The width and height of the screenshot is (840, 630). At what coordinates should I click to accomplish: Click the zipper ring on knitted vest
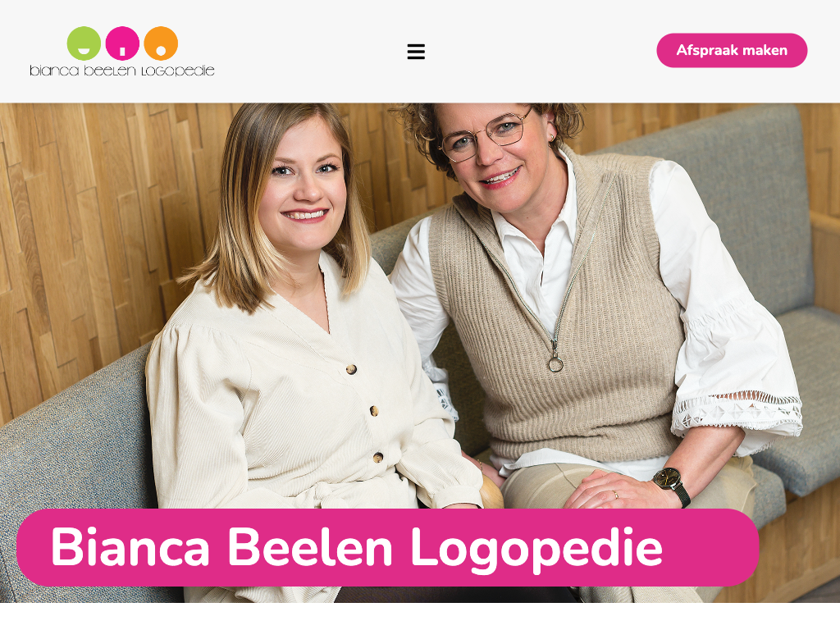[555, 364]
